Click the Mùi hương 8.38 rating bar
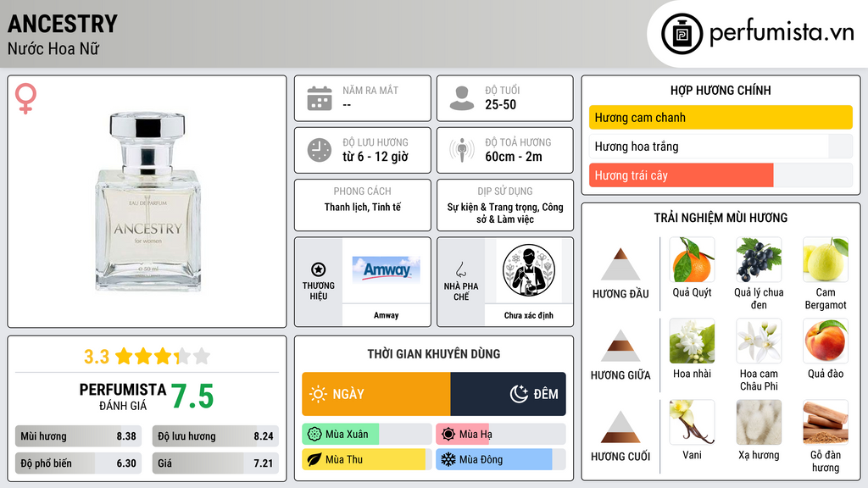 [x=78, y=436]
